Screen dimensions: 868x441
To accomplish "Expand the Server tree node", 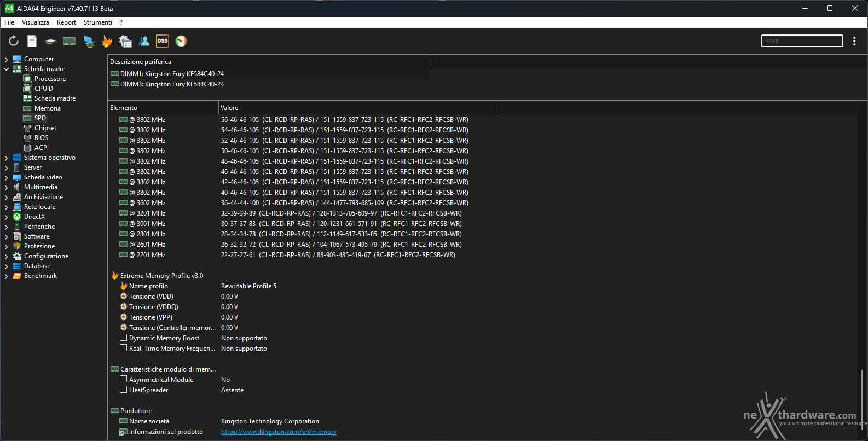I will click(7, 167).
